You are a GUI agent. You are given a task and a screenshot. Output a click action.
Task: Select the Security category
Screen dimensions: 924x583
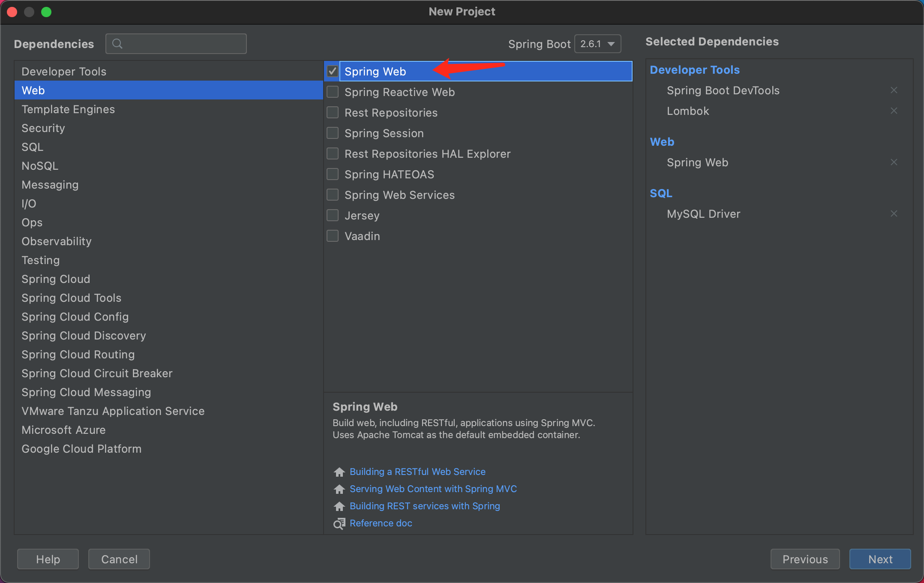click(x=43, y=128)
